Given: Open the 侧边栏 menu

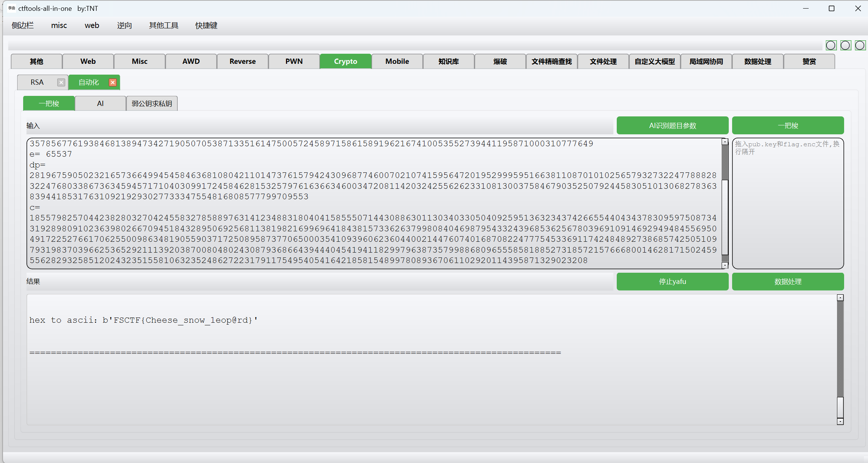Looking at the screenshot, I should coord(23,25).
